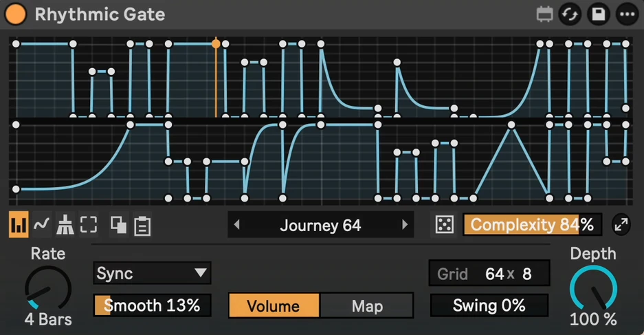
Task: Click the Swing 0% field
Action: point(489,305)
